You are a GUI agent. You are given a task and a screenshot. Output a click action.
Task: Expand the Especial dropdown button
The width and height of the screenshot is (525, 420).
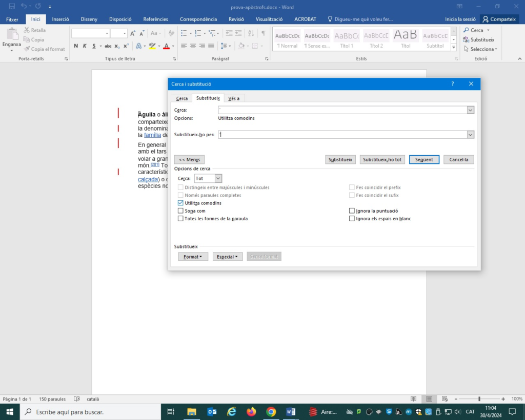point(228,257)
